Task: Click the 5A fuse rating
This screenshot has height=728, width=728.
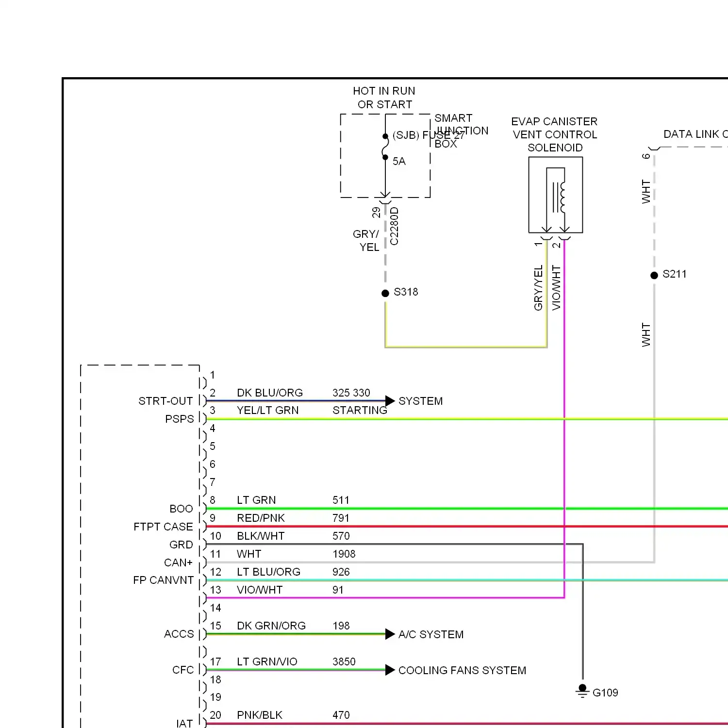Action: click(x=399, y=161)
